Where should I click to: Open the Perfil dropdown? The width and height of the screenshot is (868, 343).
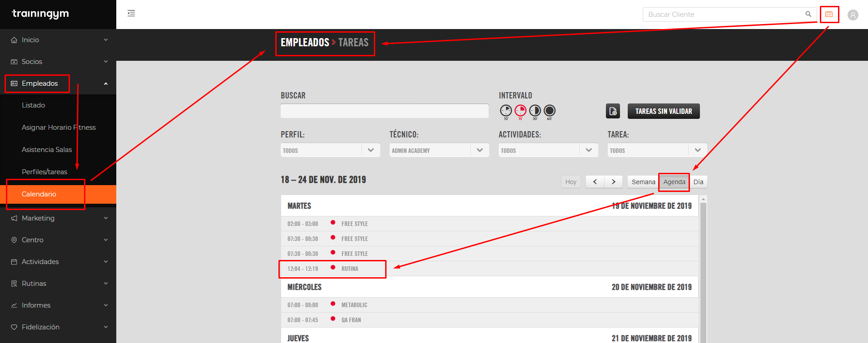click(330, 150)
